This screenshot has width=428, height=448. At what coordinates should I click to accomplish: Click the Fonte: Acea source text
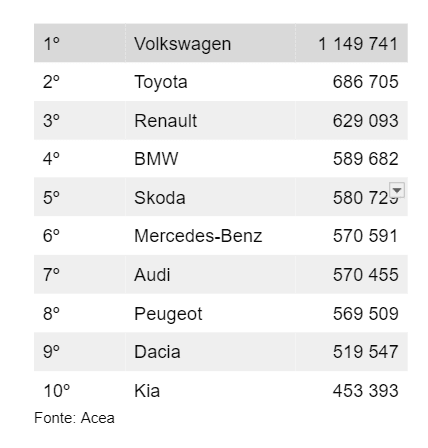[74, 418]
